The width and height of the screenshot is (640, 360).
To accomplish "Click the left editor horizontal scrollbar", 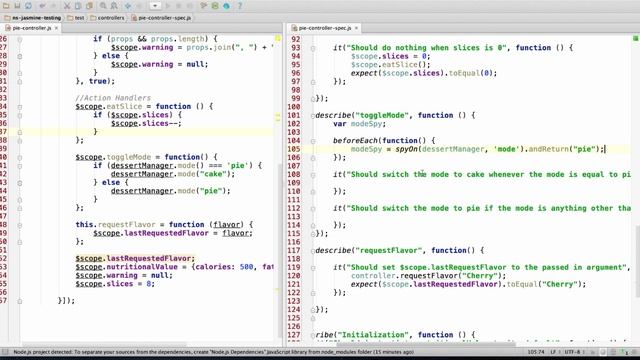I will [104, 344].
